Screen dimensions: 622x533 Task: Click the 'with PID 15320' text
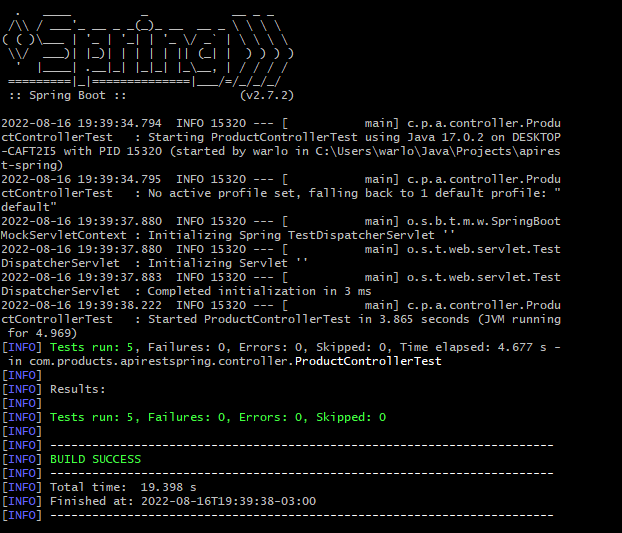coord(113,151)
